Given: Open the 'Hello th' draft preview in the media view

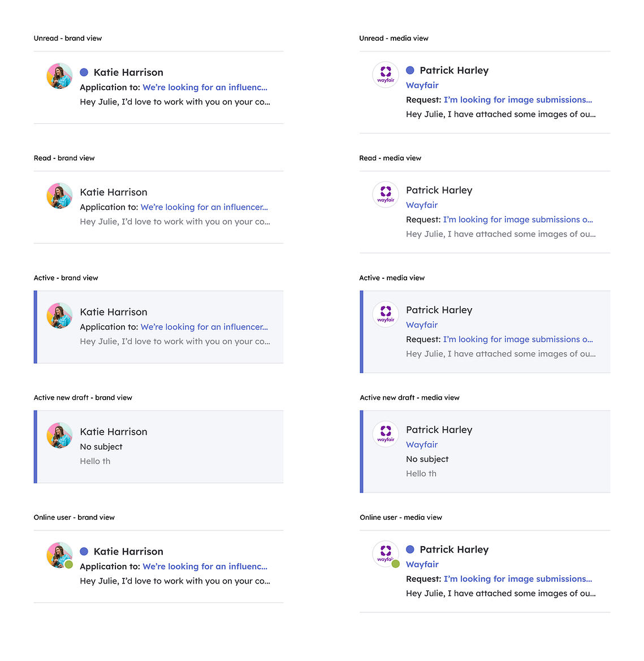Looking at the screenshot, I should 421,474.
